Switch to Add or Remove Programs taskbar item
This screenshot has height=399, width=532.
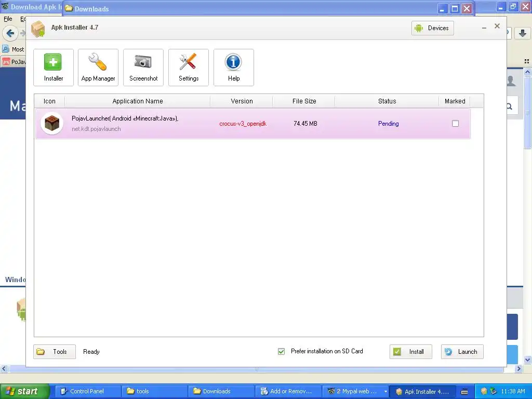point(287,391)
